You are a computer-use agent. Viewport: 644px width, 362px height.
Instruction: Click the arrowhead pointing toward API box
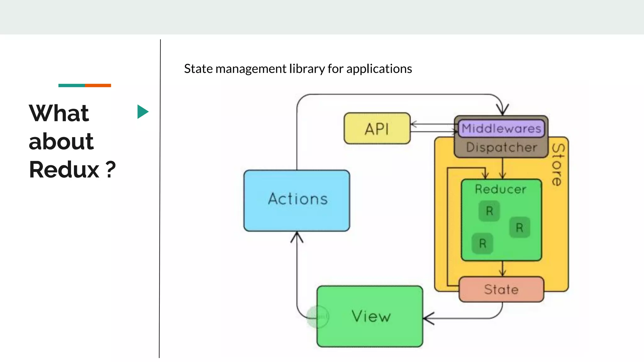414,124
